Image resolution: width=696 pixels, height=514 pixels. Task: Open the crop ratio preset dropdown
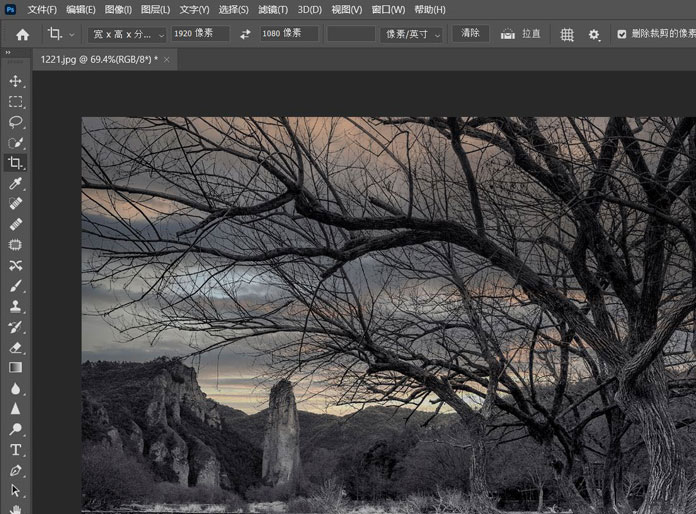pos(128,34)
